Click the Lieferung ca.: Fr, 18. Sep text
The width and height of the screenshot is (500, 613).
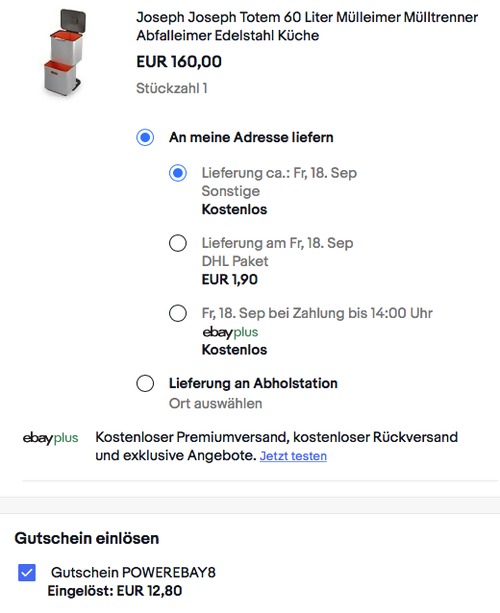point(279,173)
